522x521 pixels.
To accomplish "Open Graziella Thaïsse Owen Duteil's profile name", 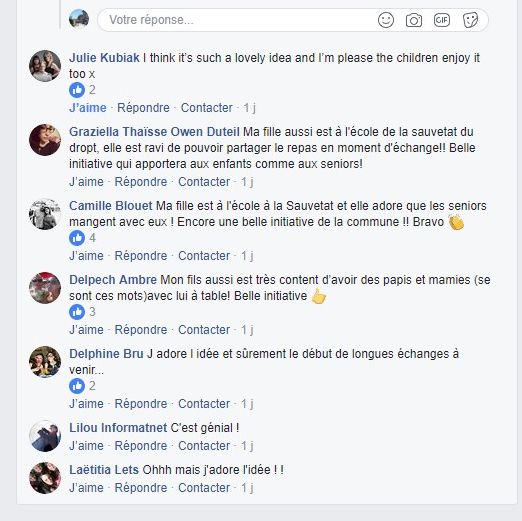I will [154, 132].
